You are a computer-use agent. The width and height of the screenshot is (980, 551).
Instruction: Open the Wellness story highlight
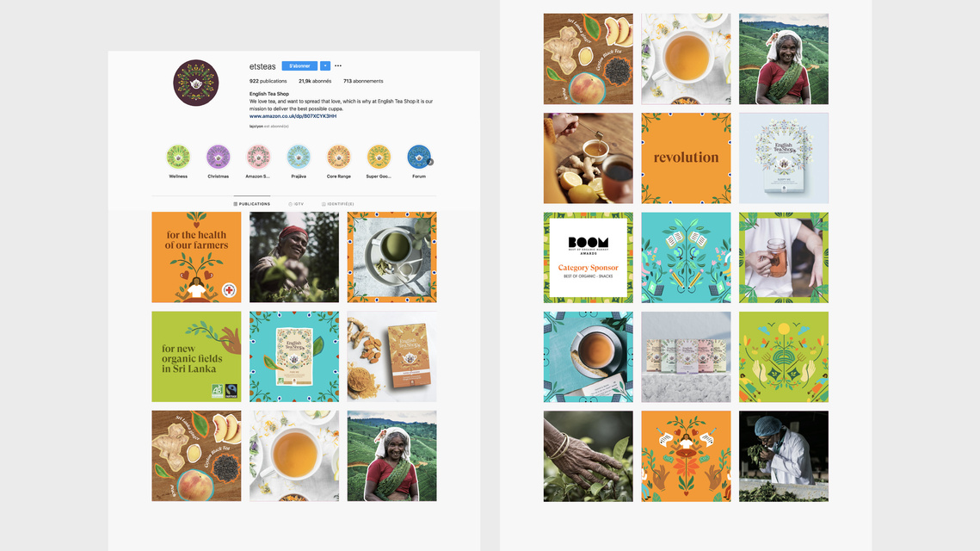point(178,157)
